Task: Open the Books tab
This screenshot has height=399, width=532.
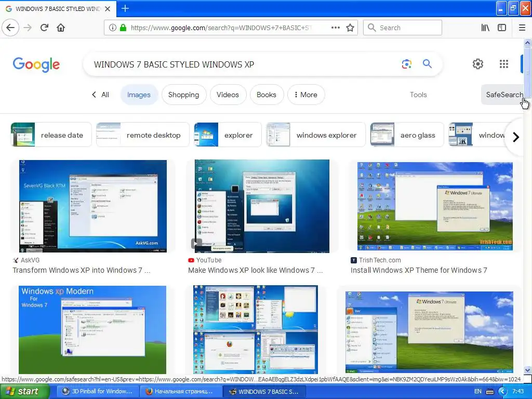Action: tap(267, 95)
